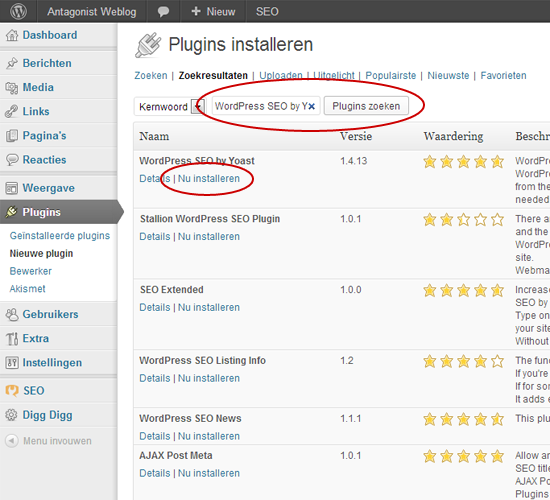Click the Reacties speech bubble icon
This screenshot has width=550, height=500.
(x=12, y=160)
